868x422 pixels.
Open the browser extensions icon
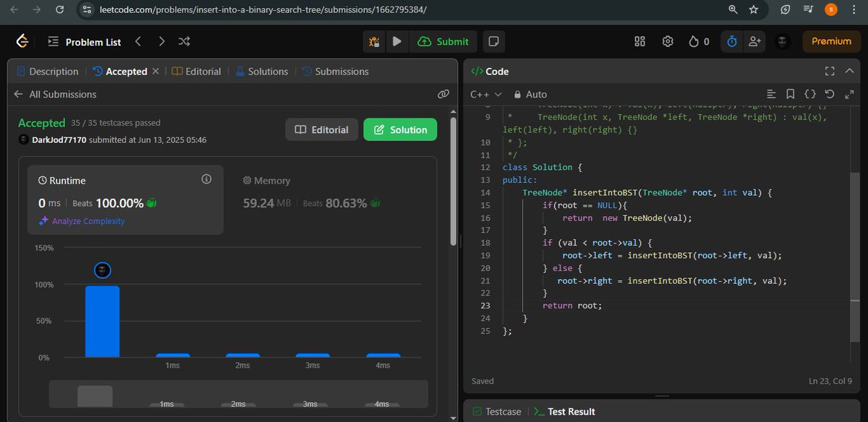(786, 10)
